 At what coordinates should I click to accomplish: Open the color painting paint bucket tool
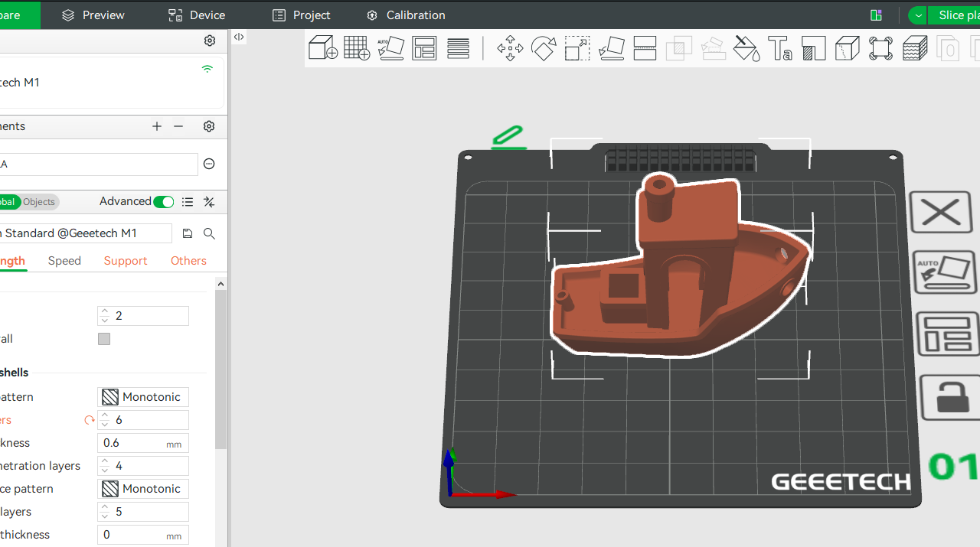(746, 48)
